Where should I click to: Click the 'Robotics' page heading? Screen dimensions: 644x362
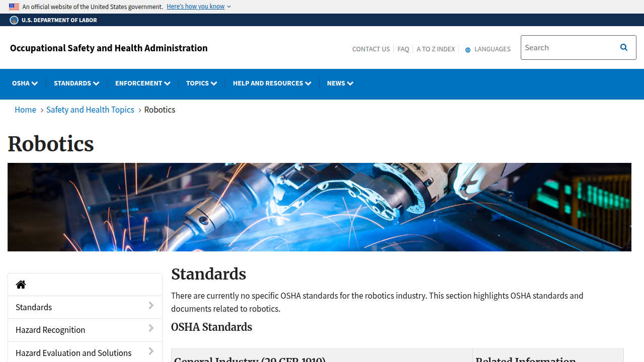51,144
